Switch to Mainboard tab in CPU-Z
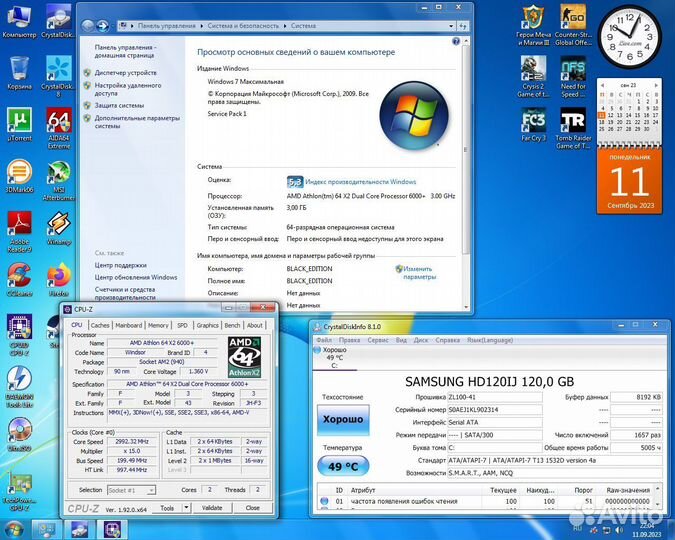The image size is (675, 540). coord(128,325)
